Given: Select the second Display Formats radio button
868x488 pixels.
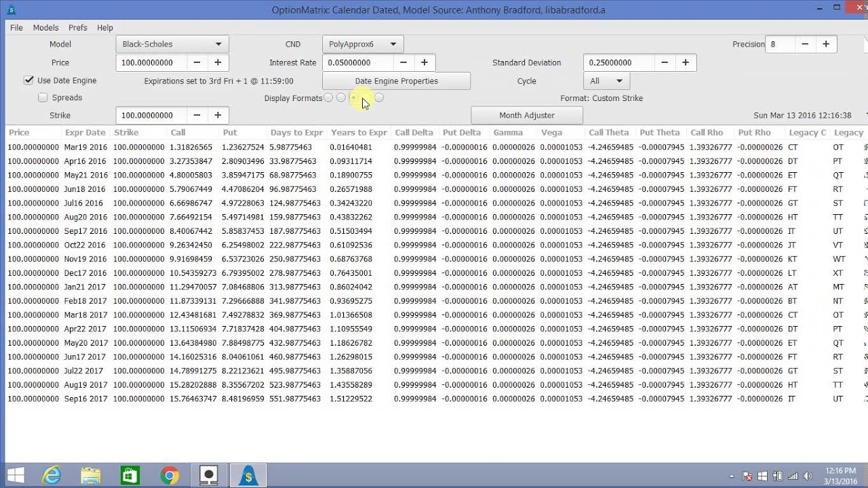Looking at the screenshot, I should click(341, 98).
